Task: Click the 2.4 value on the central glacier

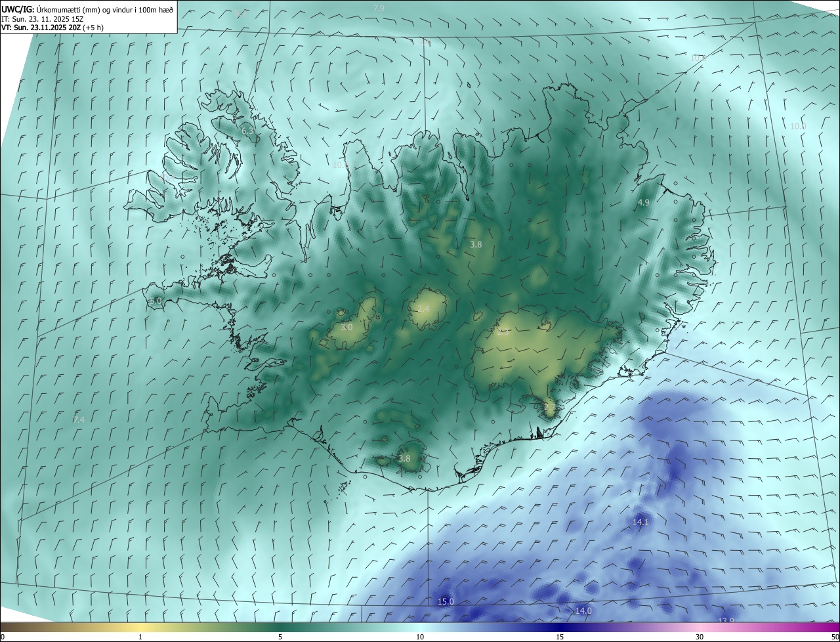Action: pos(423,309)
